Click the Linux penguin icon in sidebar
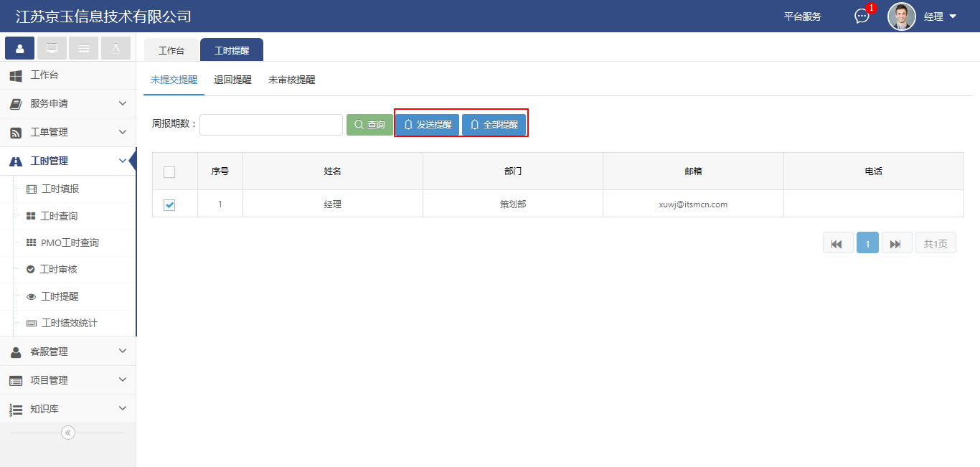The width and height of the screenshot is (980, 467). [116, 48]
